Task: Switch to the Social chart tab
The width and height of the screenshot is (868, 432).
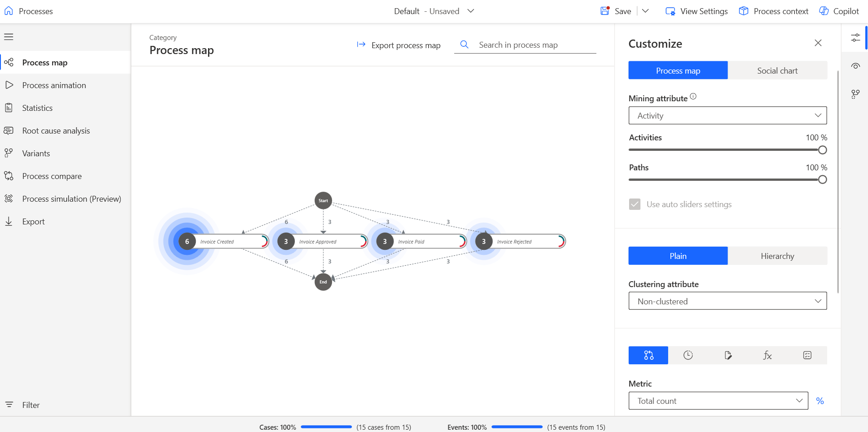Action: 777,70
